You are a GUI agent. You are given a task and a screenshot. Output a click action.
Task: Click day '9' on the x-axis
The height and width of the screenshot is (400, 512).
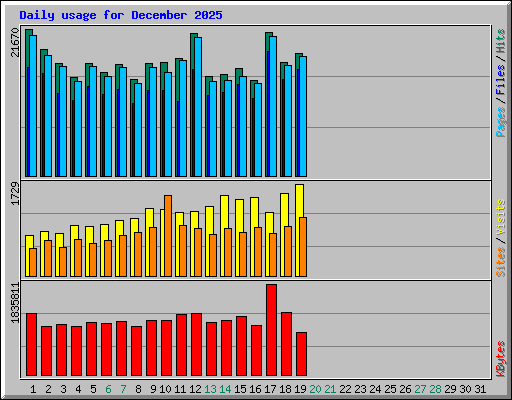click(x=153, y=389)
